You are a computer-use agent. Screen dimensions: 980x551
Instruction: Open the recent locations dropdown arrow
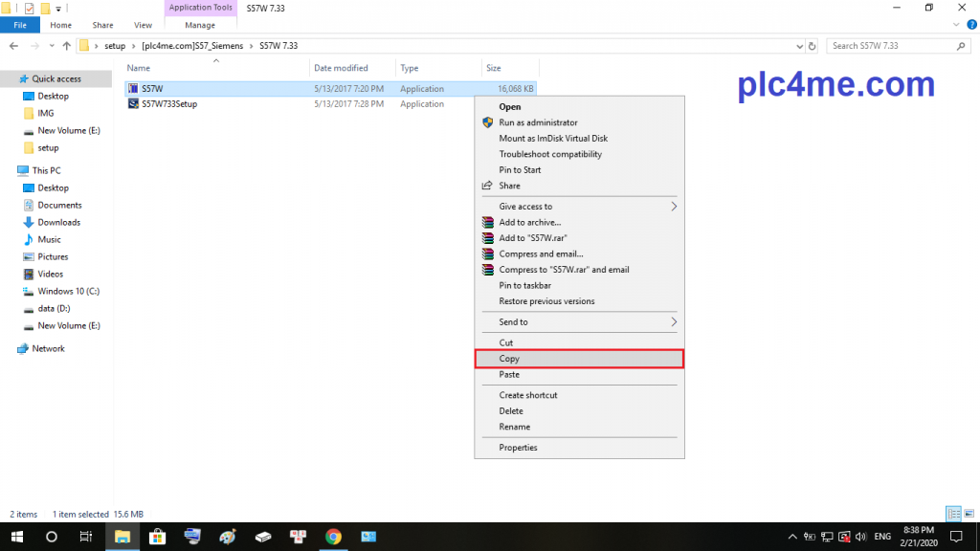tap(52, 46)
